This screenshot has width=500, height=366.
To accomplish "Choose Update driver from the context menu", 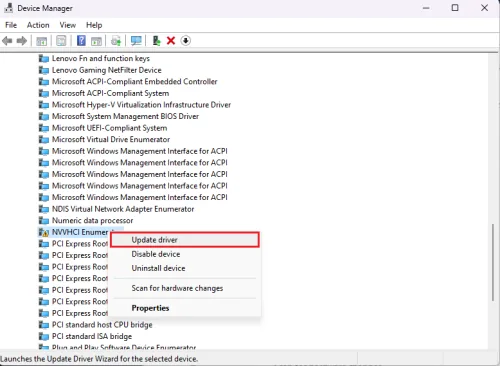I will coord(185,240).
